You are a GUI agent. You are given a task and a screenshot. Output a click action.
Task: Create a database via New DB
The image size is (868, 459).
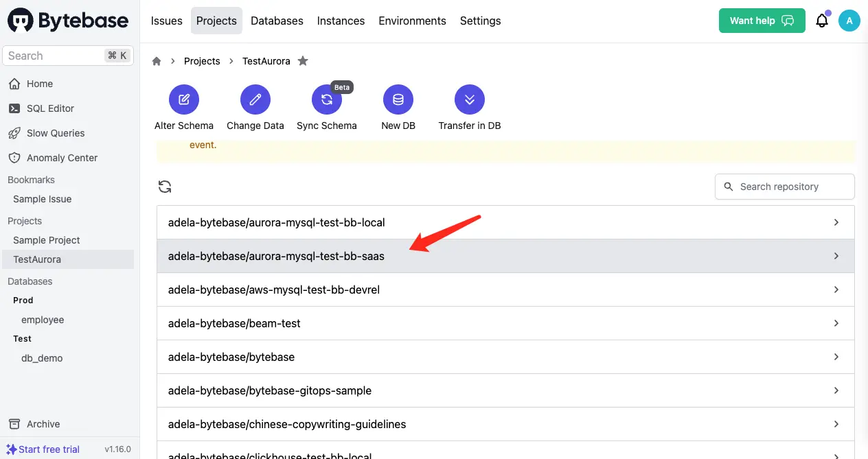[398, 107]
